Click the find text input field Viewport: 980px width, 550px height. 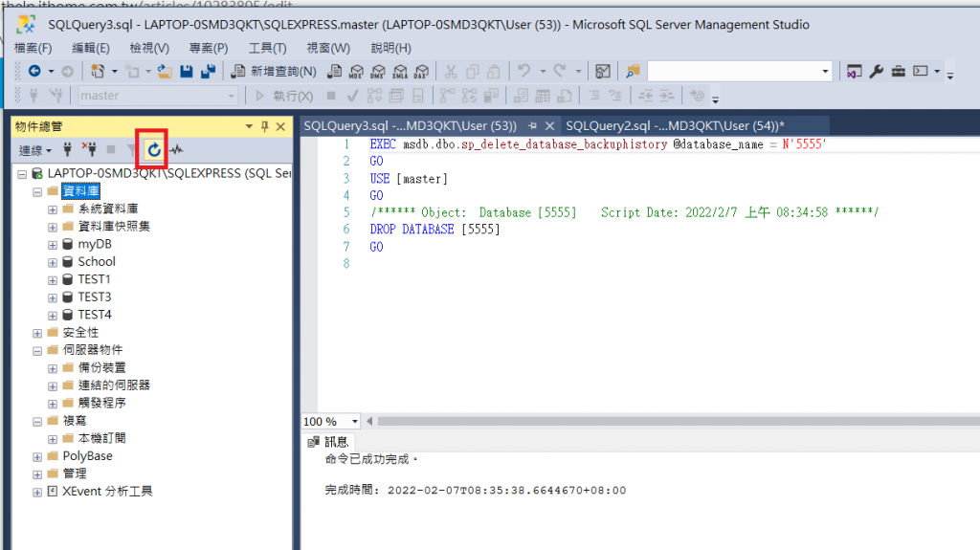(x=733, y=71)
